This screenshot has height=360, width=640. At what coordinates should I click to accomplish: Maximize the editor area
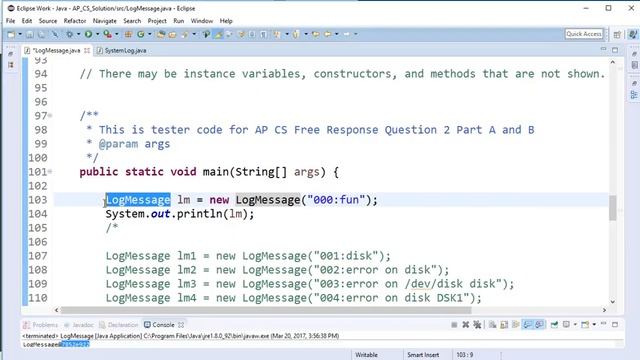(615, 50)
